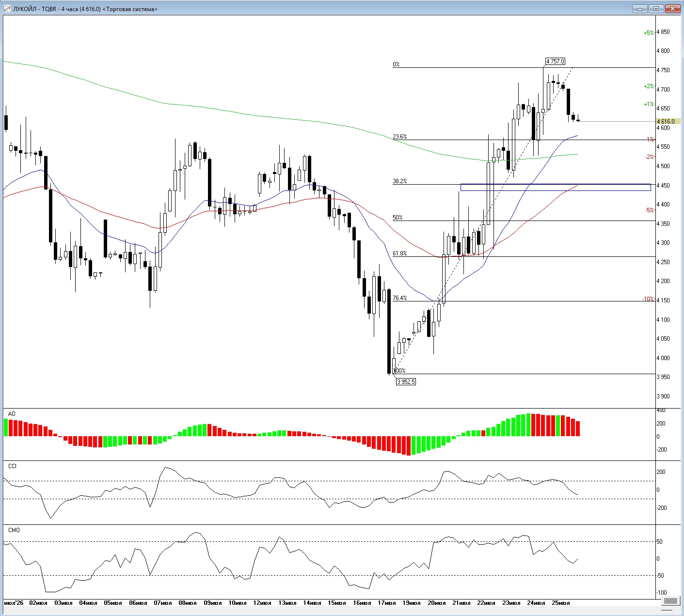
Task: Click the current price tag 4 616.0
Action: click(668, 121)
